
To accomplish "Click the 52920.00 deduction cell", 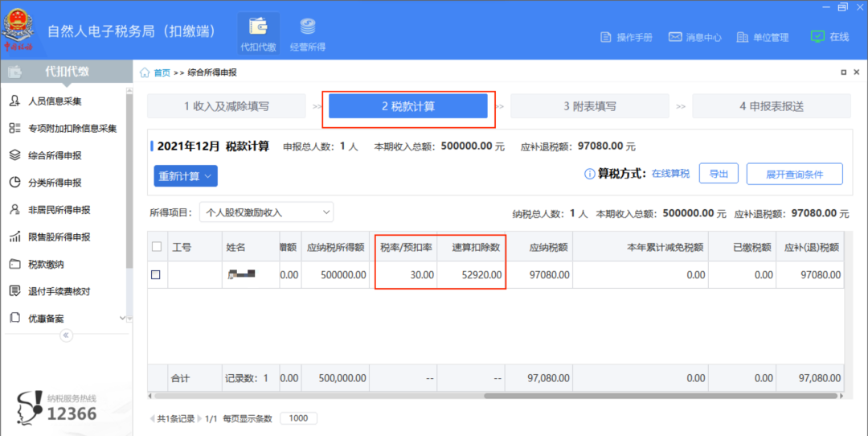I will point(471,275).
